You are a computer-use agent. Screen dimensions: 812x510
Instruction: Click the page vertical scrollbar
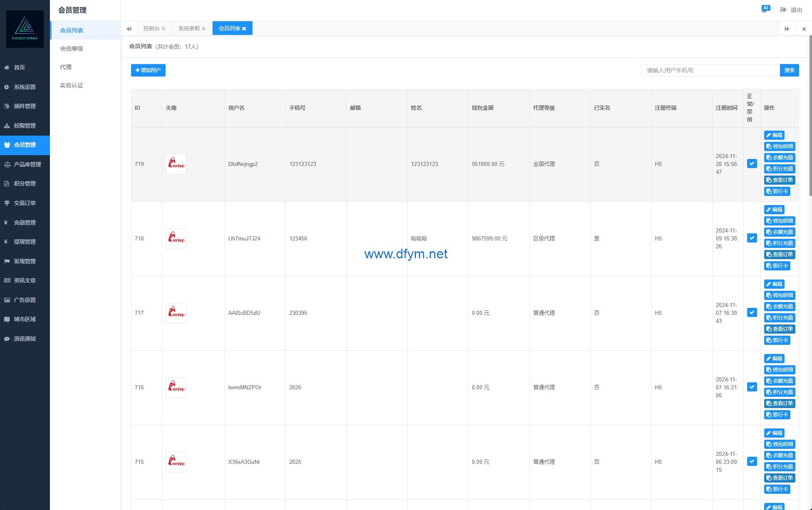[810, 116]
